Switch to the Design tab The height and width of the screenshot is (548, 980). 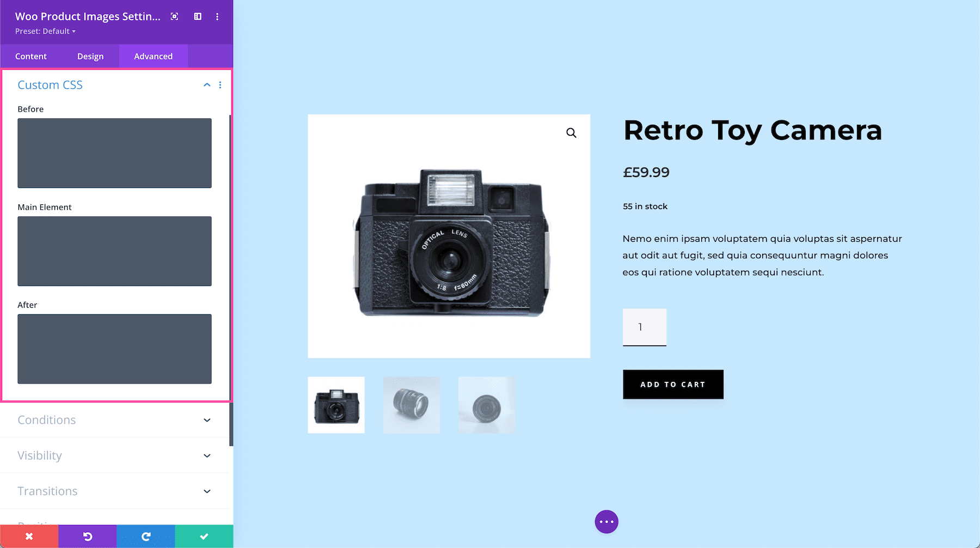pyautogui.click(x=90, y=56)
